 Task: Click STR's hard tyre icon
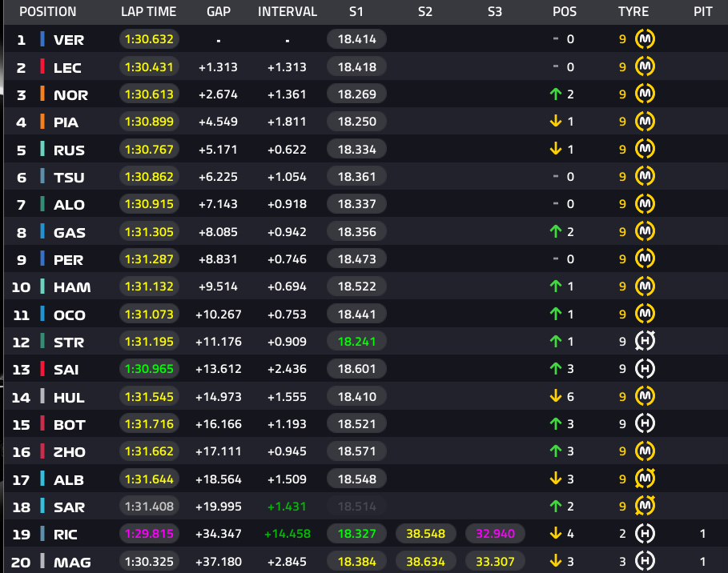[x=645, y=342]
